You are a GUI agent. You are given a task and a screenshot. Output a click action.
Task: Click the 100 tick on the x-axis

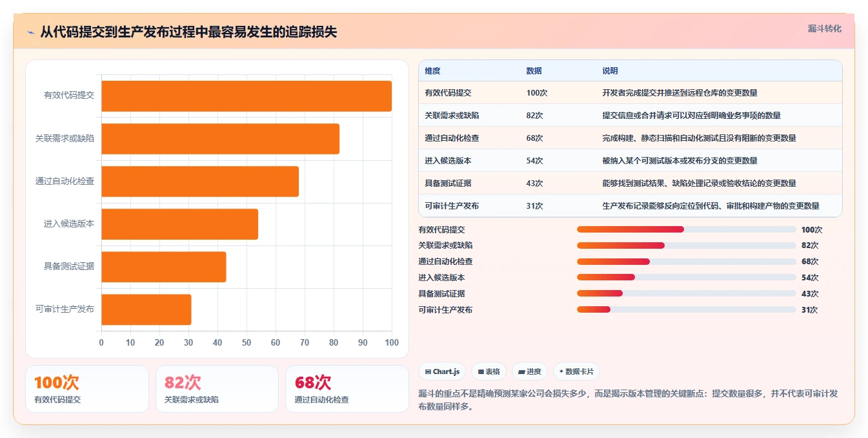(x=392, y=342)
